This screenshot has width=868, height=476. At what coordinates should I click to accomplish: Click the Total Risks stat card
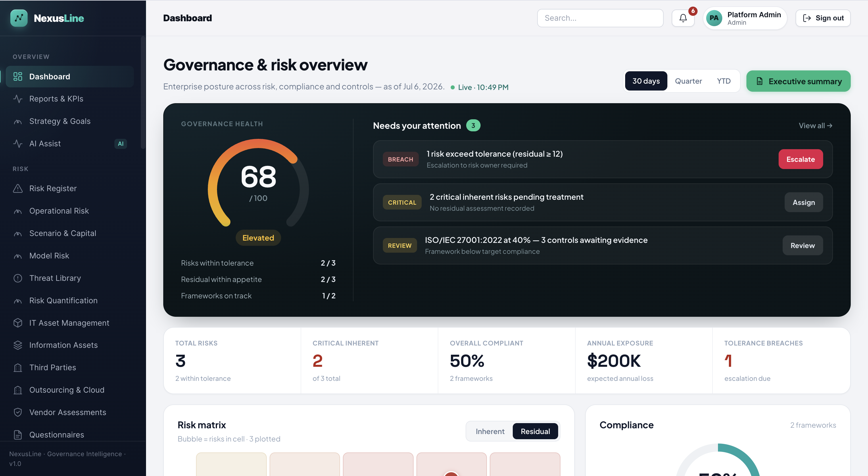coord(232,360)
